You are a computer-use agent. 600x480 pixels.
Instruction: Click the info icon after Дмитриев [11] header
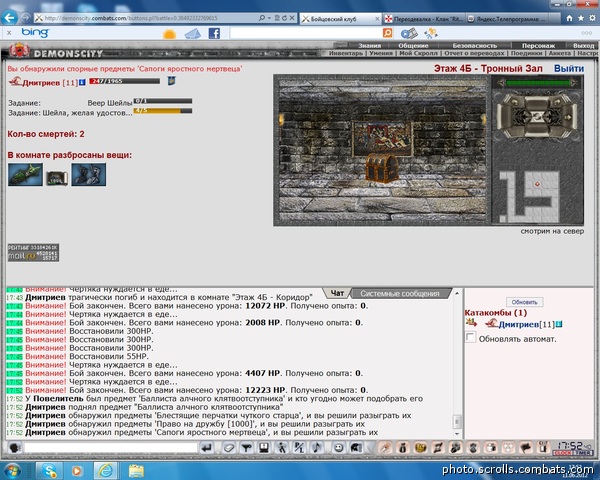tap(82, 82)
